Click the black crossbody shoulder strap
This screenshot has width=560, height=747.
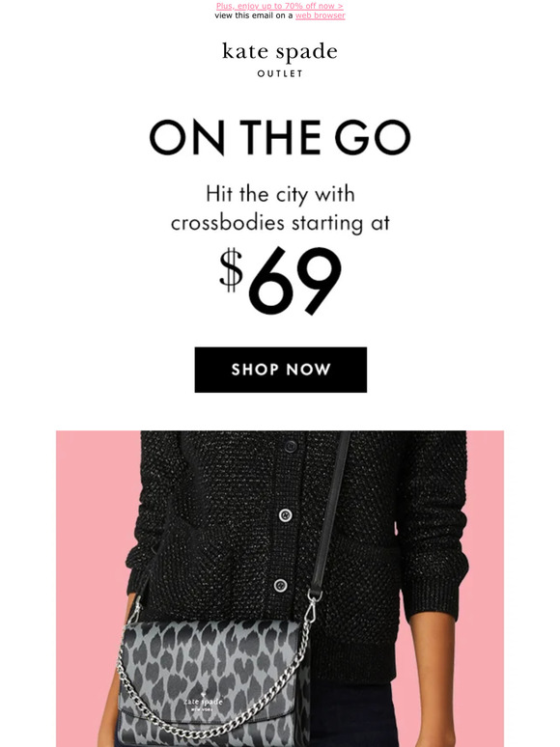coord(331,512)
